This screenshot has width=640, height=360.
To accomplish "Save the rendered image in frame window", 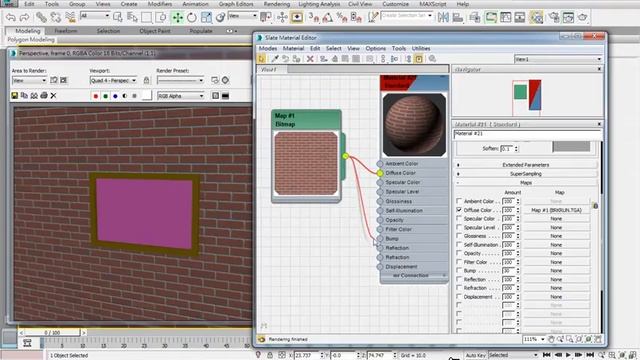I will coord(15,96).
